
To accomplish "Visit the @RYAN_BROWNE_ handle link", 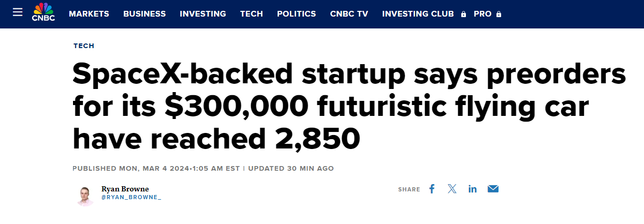I will [131, 198].
